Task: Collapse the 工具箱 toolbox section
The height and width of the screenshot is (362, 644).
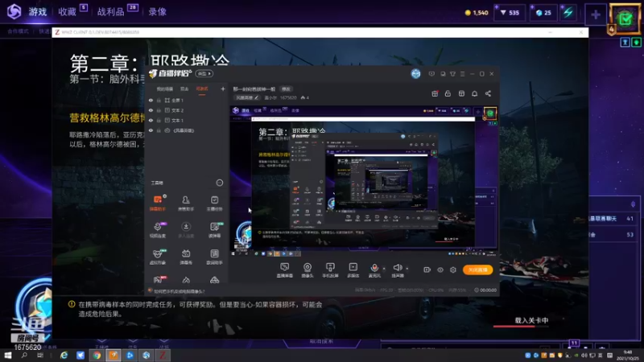Action: (x=220, y=183)
